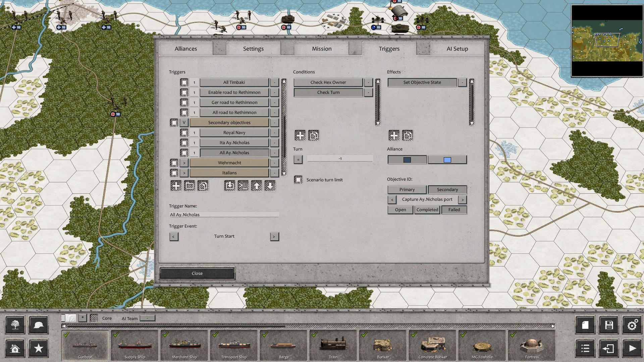Add a new condition

[300, 135]
